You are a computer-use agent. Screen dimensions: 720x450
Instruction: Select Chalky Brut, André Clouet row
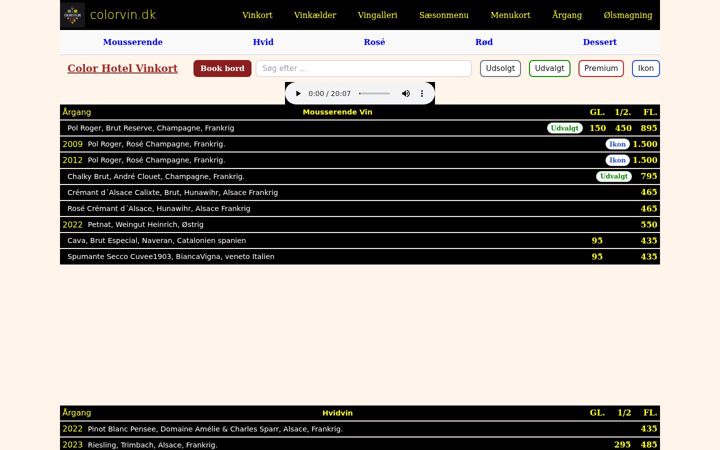(x=360, y=176)
